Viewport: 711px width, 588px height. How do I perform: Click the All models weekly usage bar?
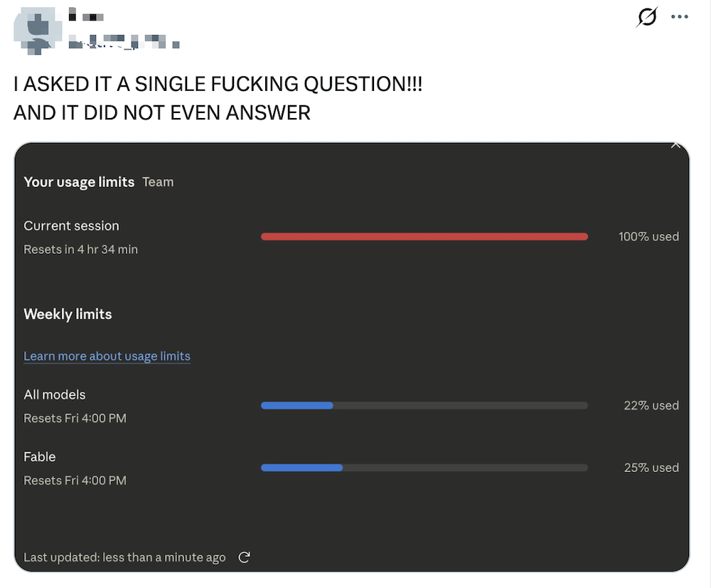(424, 405)
